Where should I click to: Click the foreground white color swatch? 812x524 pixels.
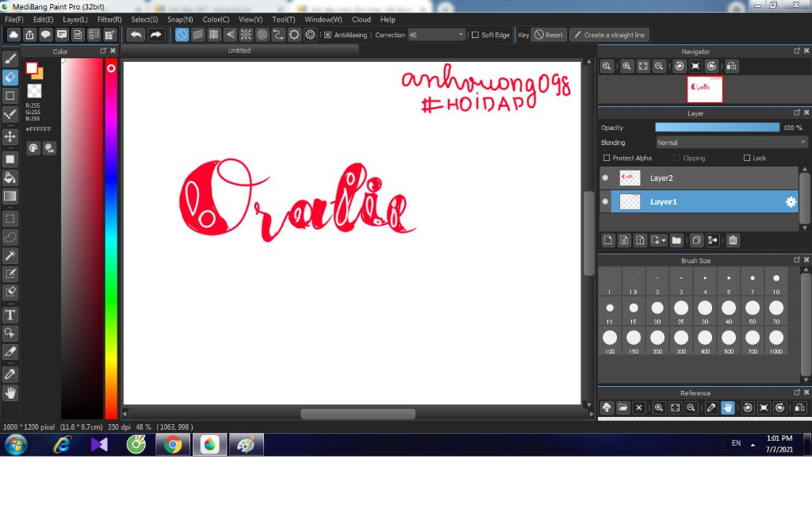click(32, 68)
